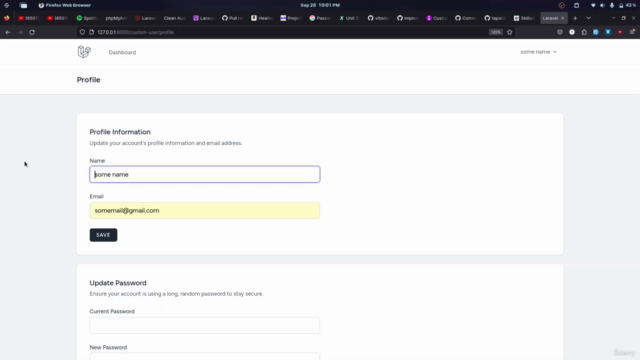Switch to the Clean Au tab

[174, 18]
